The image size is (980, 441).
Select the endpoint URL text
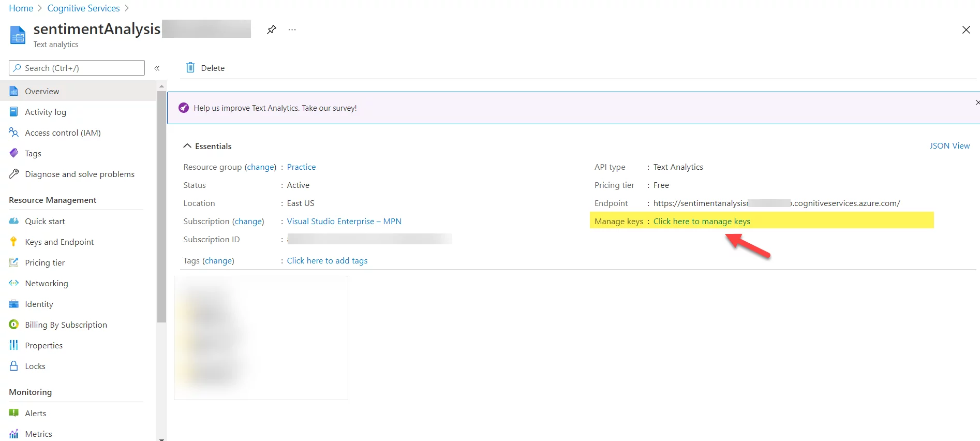pyautogui.click(x=777, y=203)
